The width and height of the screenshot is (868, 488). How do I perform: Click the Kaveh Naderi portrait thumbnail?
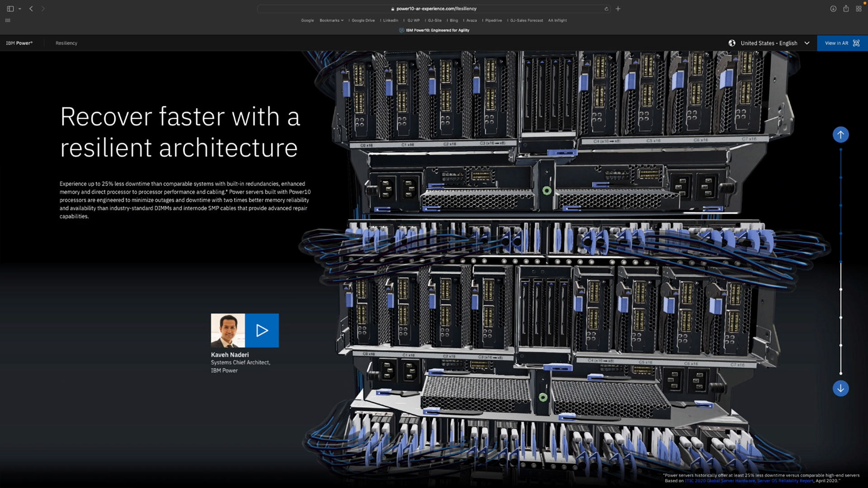(x=228, y=330)
